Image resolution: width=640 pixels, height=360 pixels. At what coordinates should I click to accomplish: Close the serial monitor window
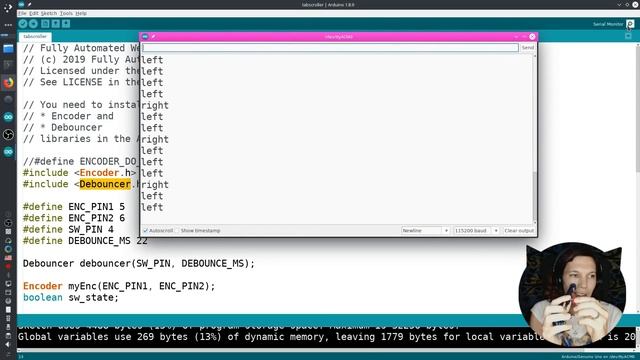(x=532, y=37)
